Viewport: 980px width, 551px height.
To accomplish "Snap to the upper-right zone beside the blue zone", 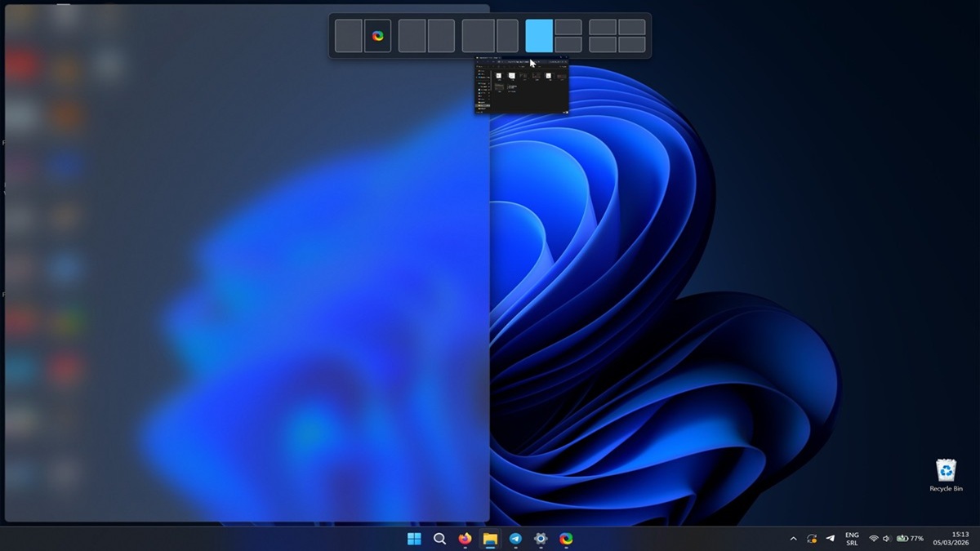I will click(x=568, y=27).
